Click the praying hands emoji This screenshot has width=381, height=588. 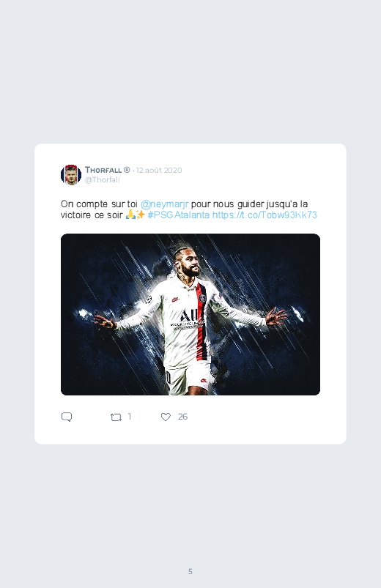coord(130,215)
